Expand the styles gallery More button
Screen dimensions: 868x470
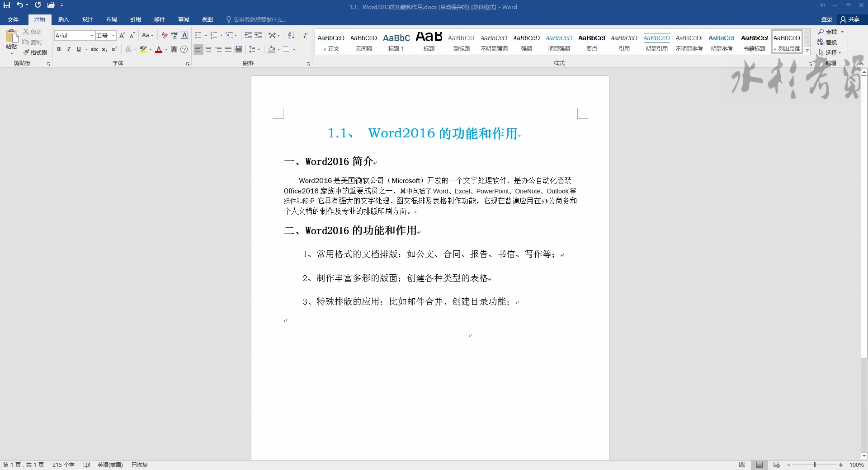pos(807,51)
